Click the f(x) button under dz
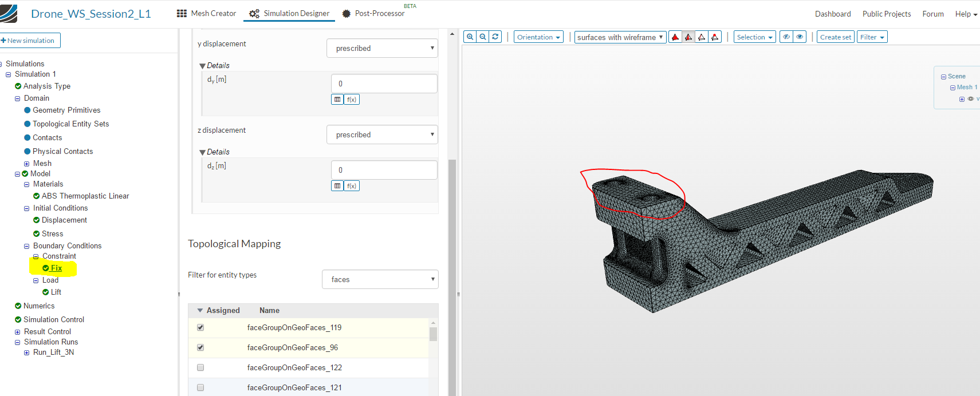 352,186
